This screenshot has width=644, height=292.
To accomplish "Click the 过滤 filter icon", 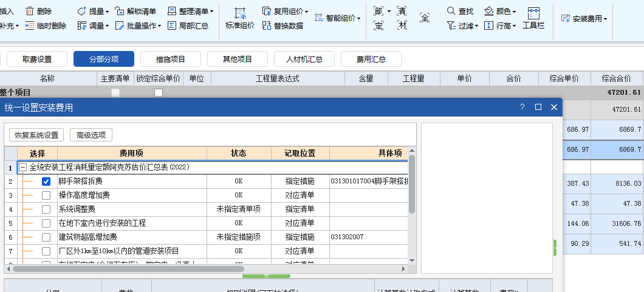I will tap(451, 25).
